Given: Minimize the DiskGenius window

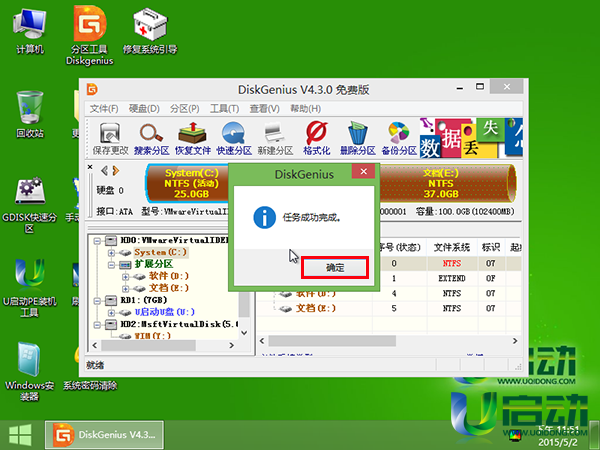Looking at the screenshot, I should (x=460, y=88).
